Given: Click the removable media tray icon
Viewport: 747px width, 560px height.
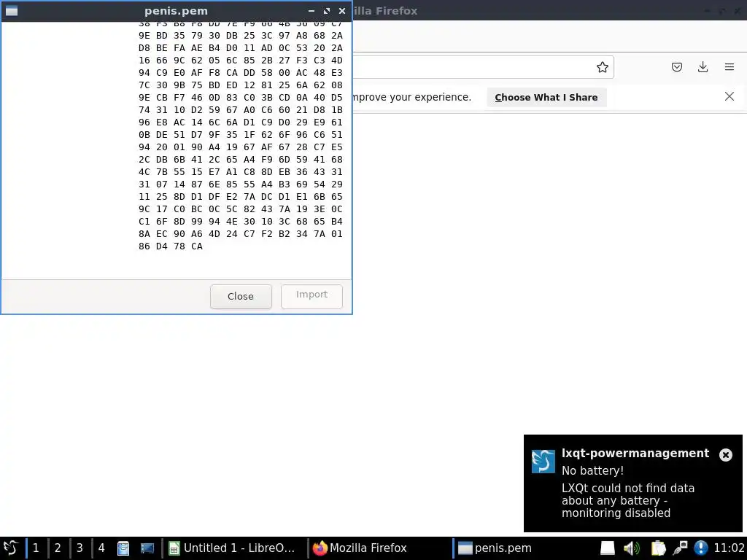Looking at the screenshot, I should pyautogui.click(x=608, y=548).
